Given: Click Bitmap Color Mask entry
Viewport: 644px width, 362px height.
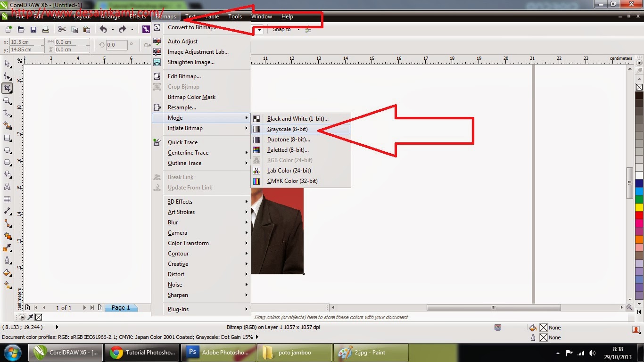Looking at the screenshot, I should pos(201,97).
